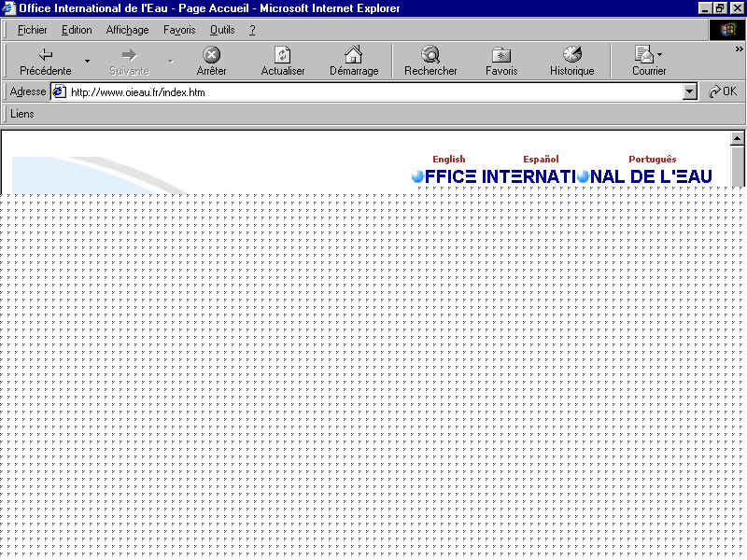Click the Internet Explorer title bar icon
747x560 pixels.
tap(9, 8)
